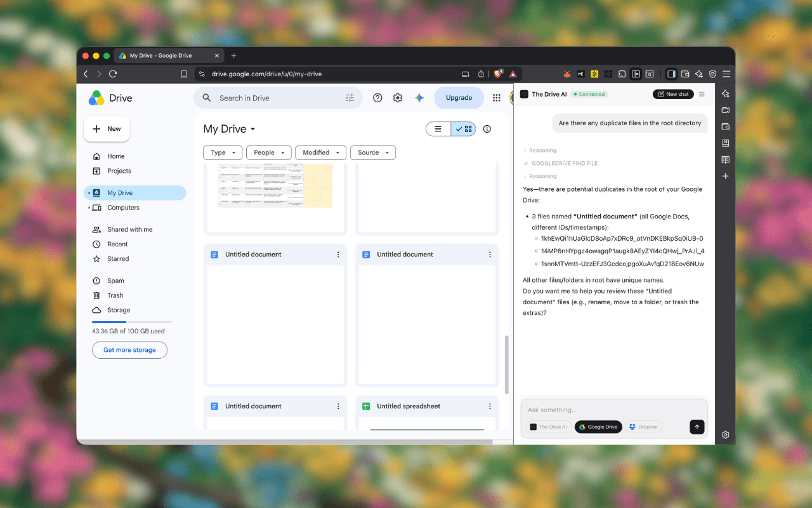Open sidebar settings gear at bottom
812x508 pixels.
726,435
